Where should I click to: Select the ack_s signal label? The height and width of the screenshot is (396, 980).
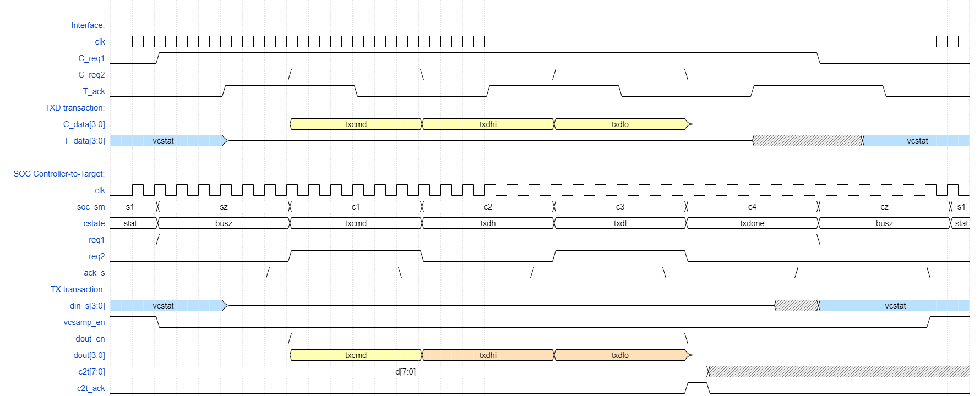point(94,273)
